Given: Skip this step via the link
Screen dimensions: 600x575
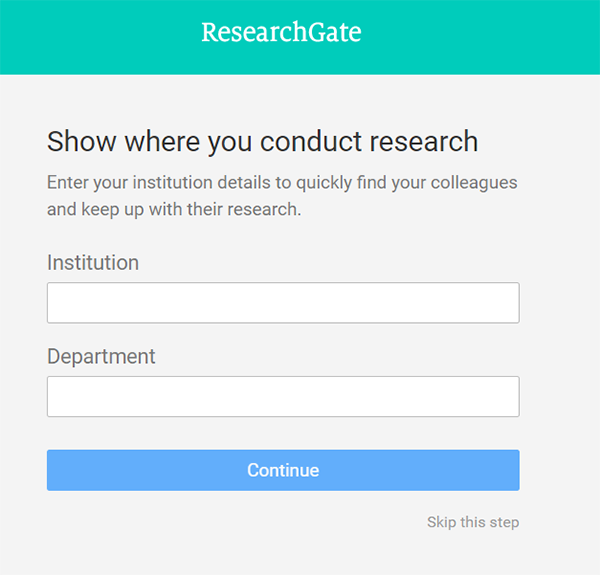Looking at the screenshot, I should point(473,522).
